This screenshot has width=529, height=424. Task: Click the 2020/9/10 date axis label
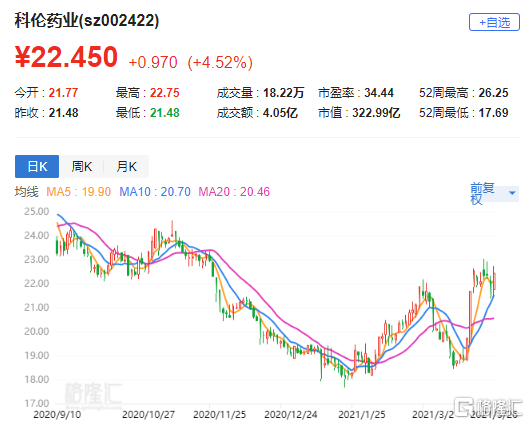point(57,414)
